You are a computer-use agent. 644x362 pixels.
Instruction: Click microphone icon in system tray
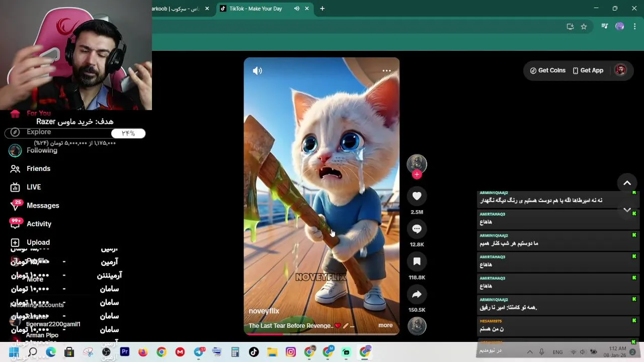coord(542,352)
